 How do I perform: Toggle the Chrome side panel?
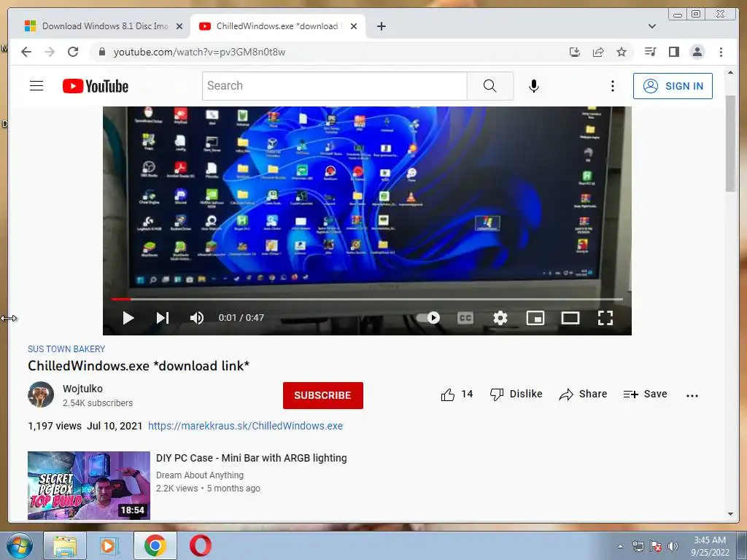673,52
